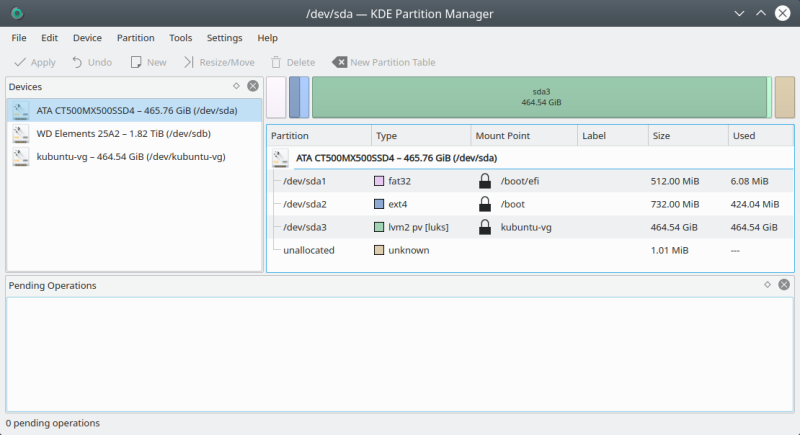Sort by Size column header
Viewport: 800px width, 435px height.
688,136
